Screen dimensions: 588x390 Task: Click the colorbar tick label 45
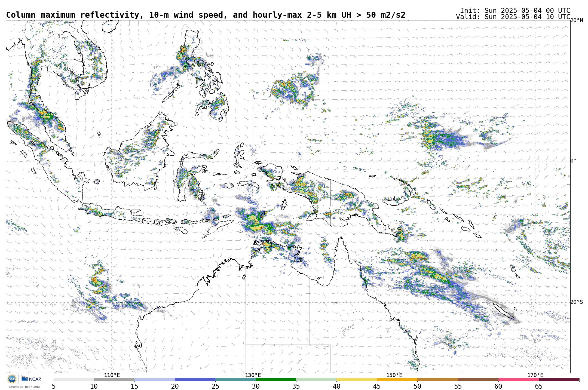point(377,386)
